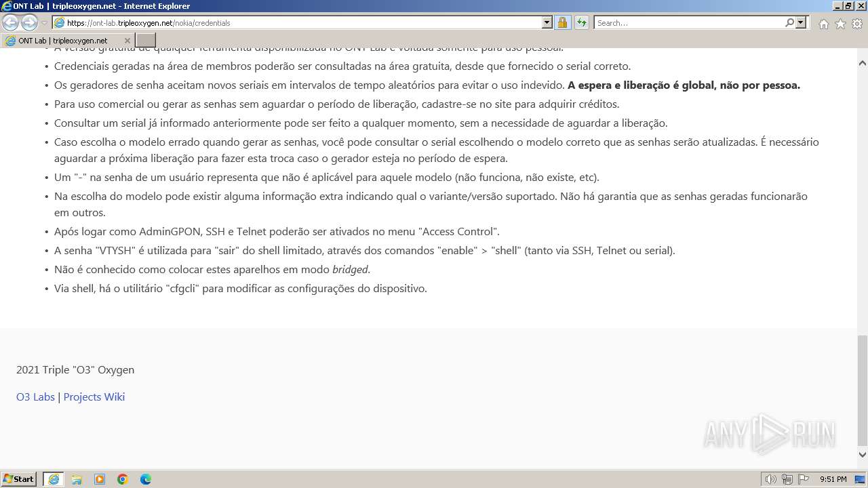
Task: Open File Explorer from the taskbar
Action: point(77,479)
